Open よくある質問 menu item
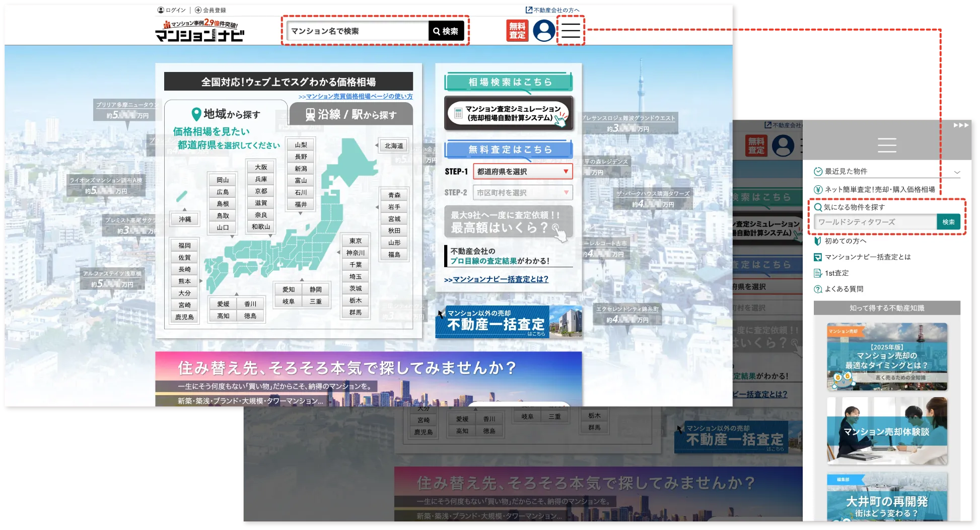Image resolution: width=980 pixels, height=530 pixels. 839,289
